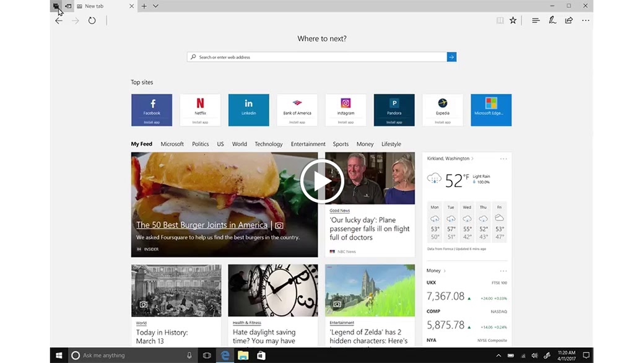The height and width of the screenshot is (363, 644).
Task: Open Legend of Zelda hidden characters article
Action: click(x=369, y=337)
